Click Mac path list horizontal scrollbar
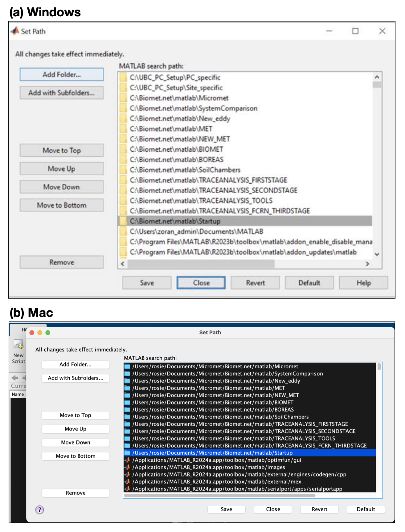 (x=220, y=495)
